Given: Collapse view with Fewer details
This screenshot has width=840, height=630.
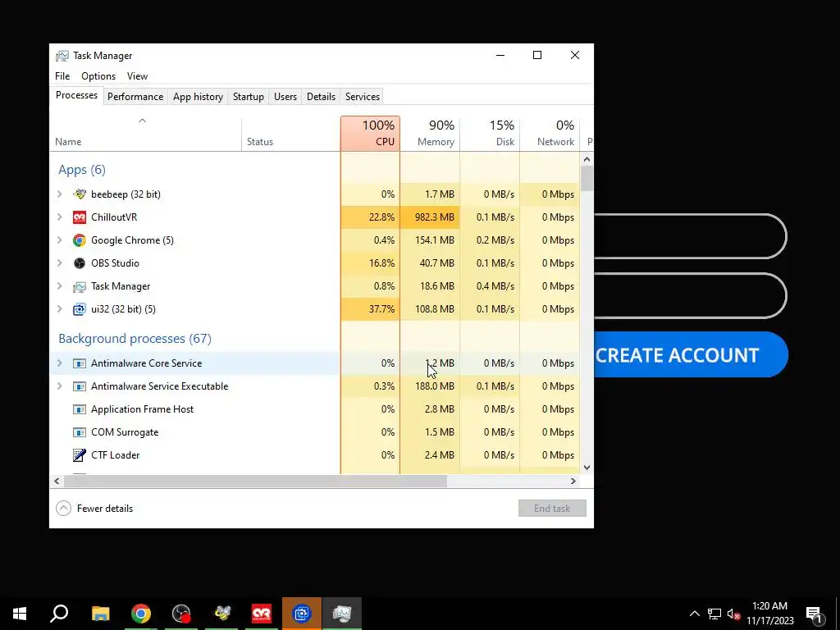Looking at the screenshot, I should (x=95, y=509).
